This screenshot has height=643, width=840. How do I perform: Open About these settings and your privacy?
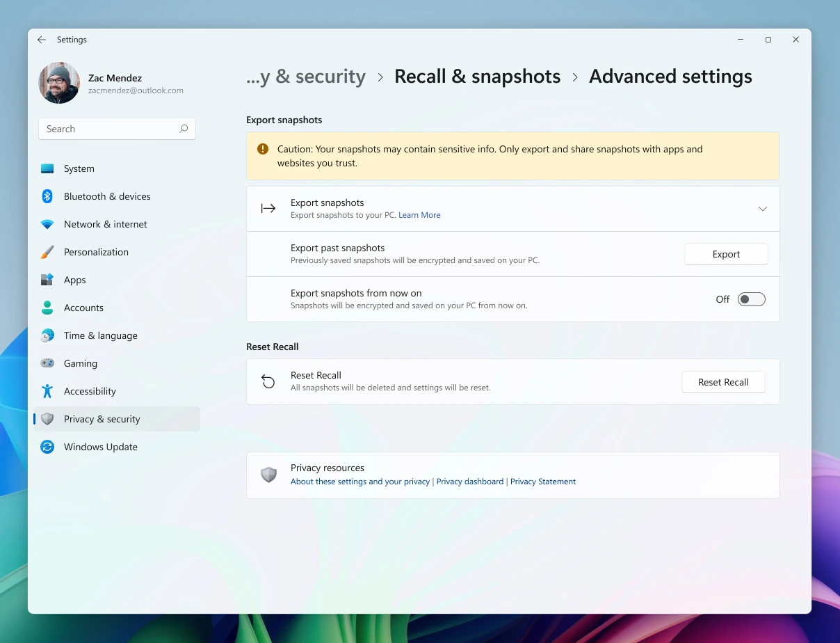[x=360, y=482]
